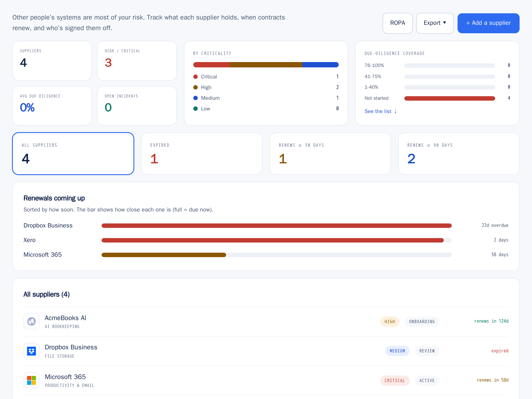Open the Dropbox Business supplier row name

point(71,347)
